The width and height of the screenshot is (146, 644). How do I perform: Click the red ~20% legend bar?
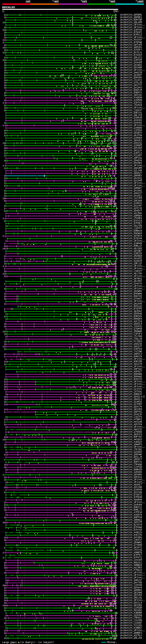tap(16, 4)
